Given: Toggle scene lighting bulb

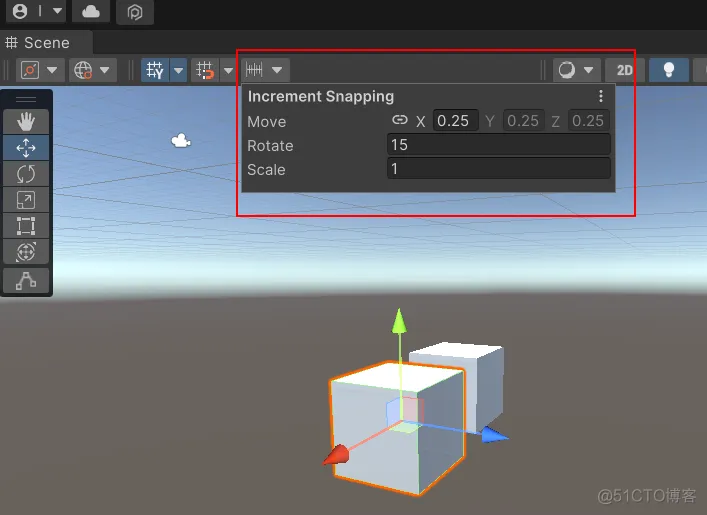Looking at the screenshot, I should tap(669, 70).
